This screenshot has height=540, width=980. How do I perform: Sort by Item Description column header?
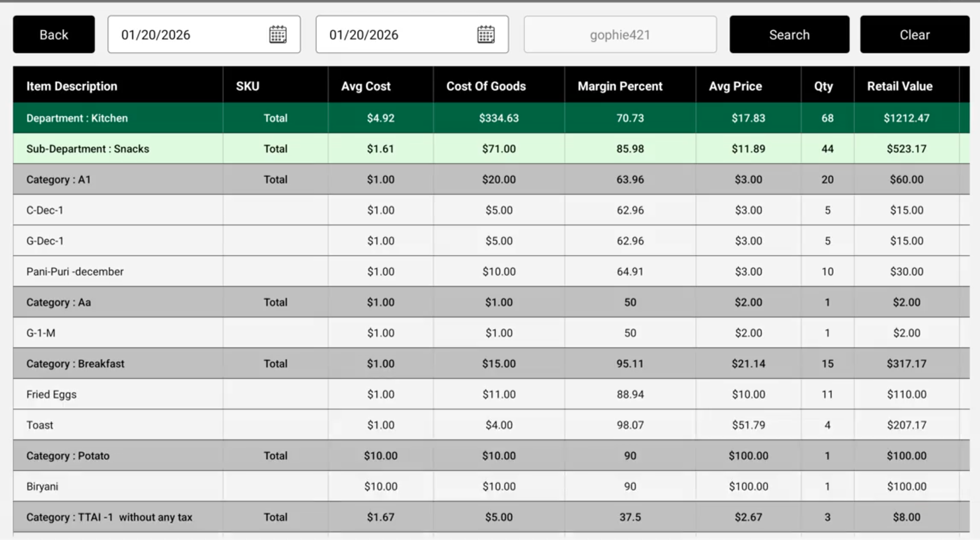72,86
